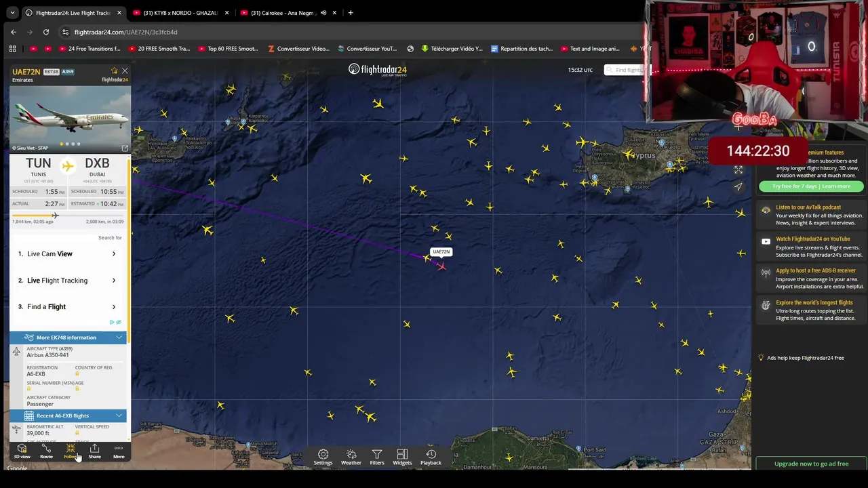View site information icon
The height and width of the screenshot is (488, 868).
click(x=65, y=32)
